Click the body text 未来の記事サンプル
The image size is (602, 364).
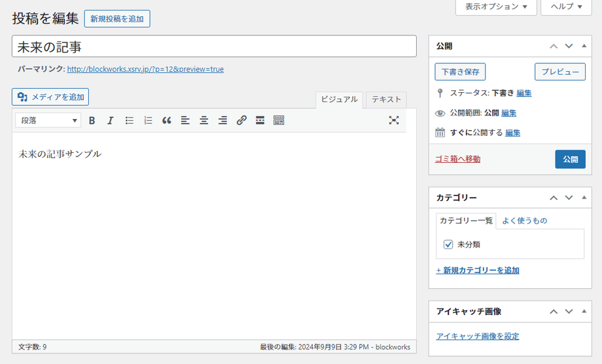(60, 154)
